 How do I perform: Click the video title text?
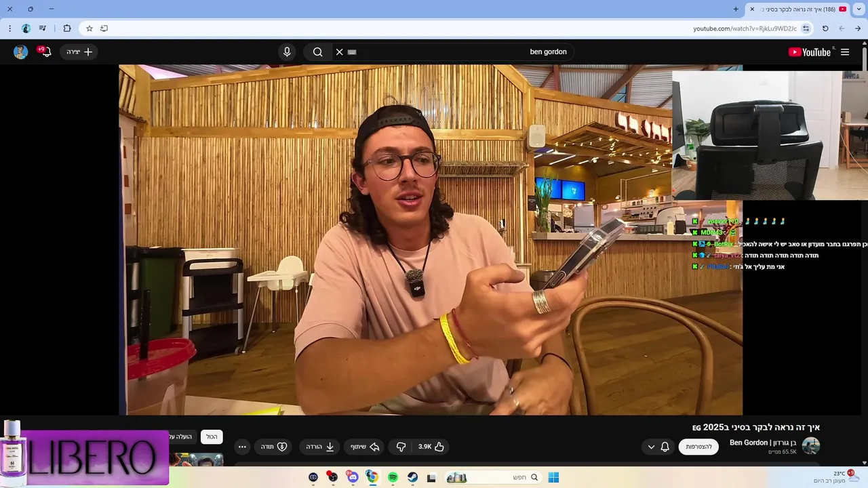(x=756, y=427)
